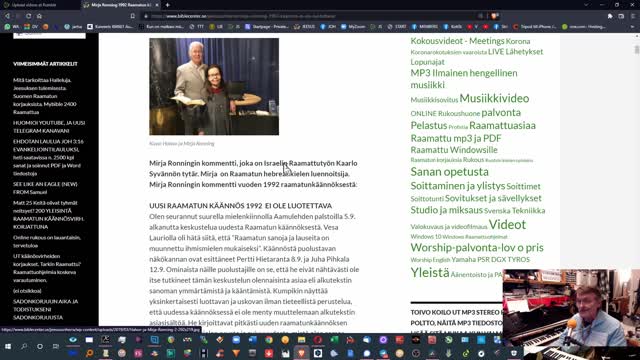
Task: Bookmark this page with the bookmark icon
Action: (x=133, y=16)
